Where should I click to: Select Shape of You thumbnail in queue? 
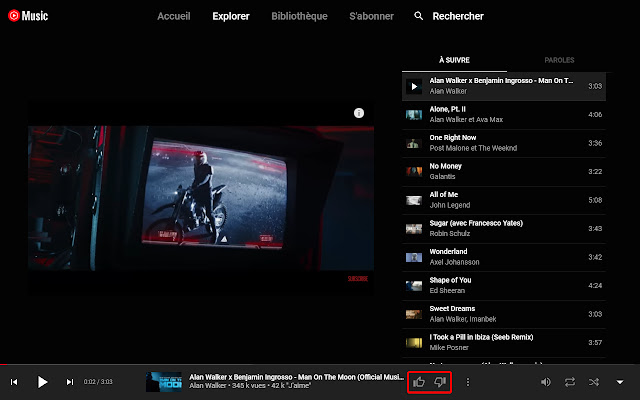tap(413, 285)
